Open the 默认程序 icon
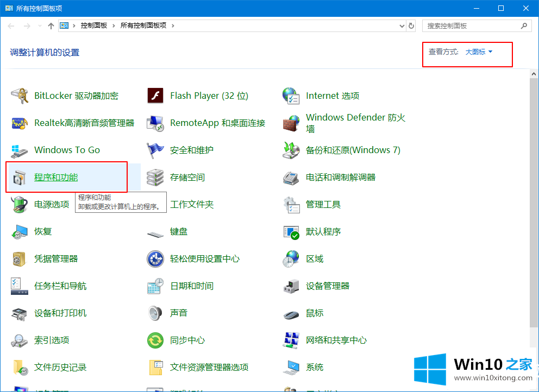Screen dimensions: 539x392 pyautogui.click(x=291, y=232)
